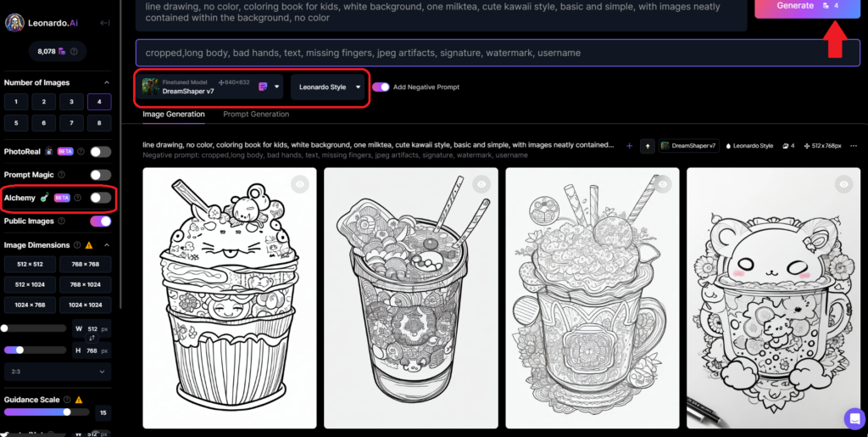
Task: Click the Image Dimensions warning triangle icon
Action: tap(89, 245)
